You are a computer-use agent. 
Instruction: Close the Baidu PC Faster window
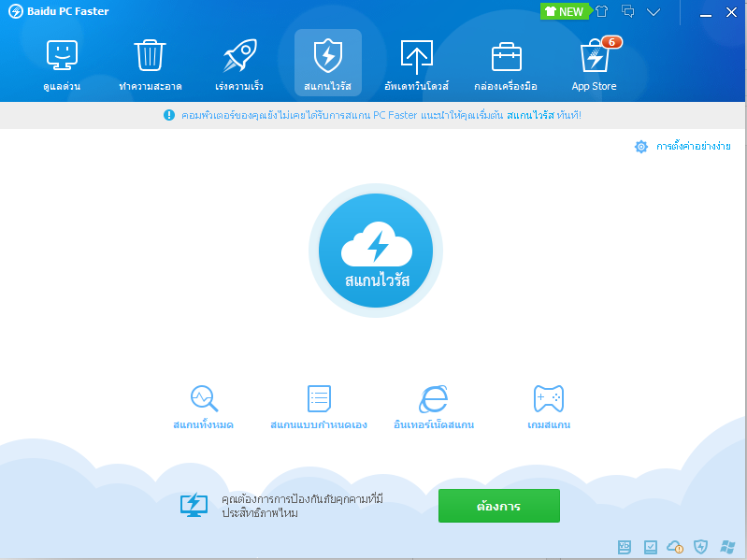click(x=731, y=12)
